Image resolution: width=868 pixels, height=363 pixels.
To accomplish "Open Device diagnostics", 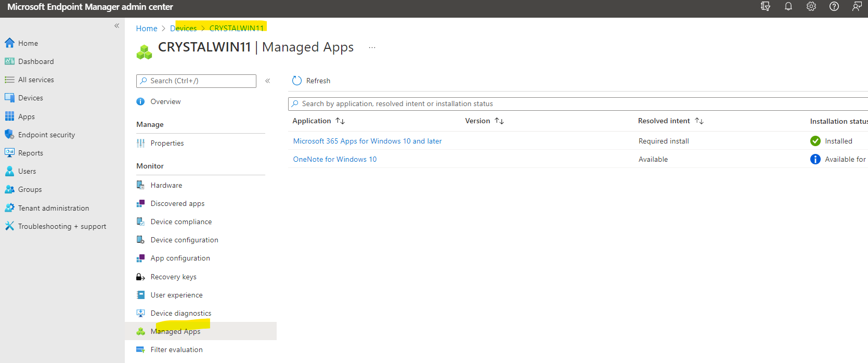I will pos(181,313).
